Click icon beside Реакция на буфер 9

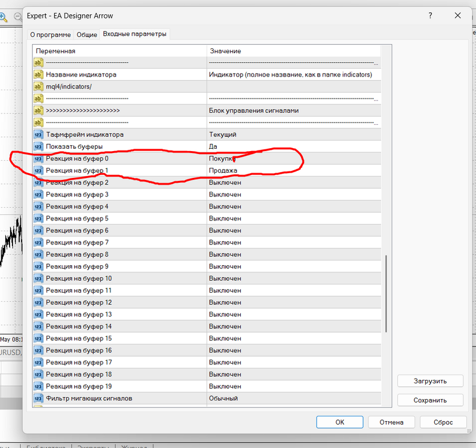pyautogui.click(x=38, y=266)
